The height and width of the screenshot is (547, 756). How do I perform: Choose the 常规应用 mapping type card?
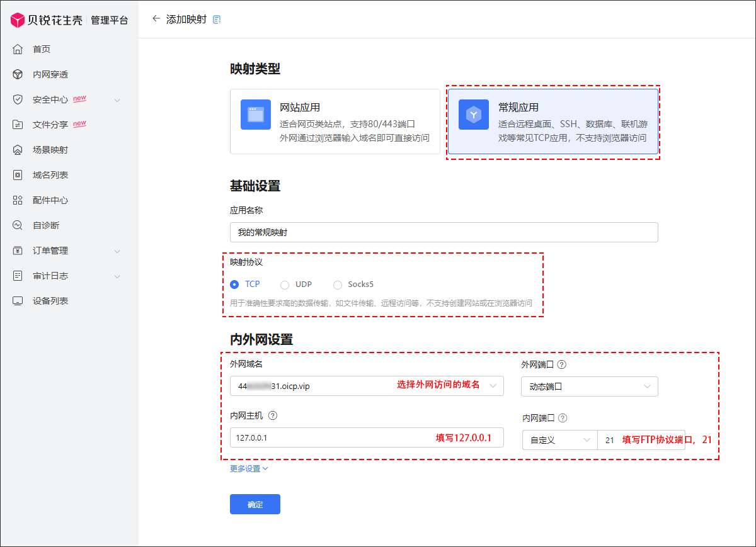pos(553,121)
